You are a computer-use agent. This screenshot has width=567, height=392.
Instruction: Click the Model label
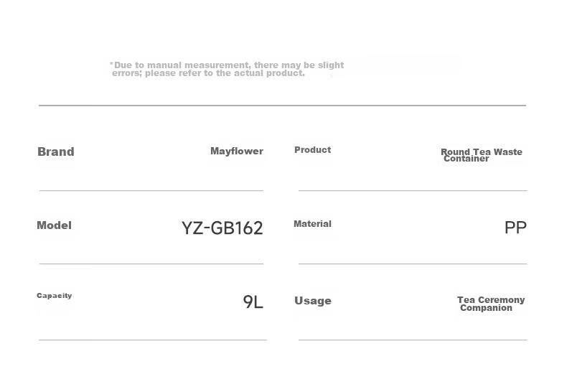(55, 225)
